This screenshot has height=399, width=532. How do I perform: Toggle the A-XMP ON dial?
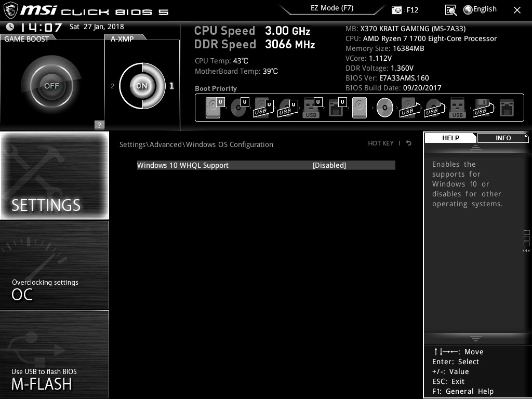(142, 86)
